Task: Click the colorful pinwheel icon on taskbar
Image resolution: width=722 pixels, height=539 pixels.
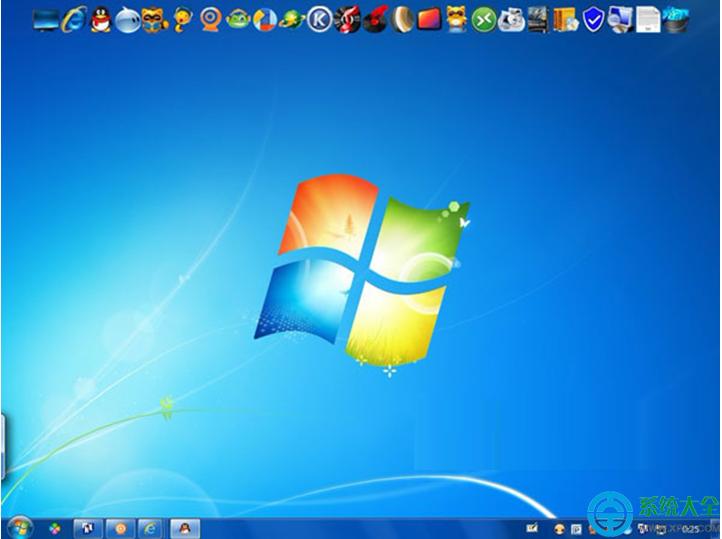Action: click(54, 527)
